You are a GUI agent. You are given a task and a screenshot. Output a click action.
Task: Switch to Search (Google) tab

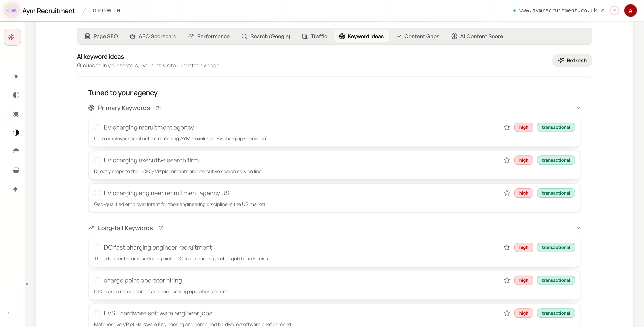point(266,36)
